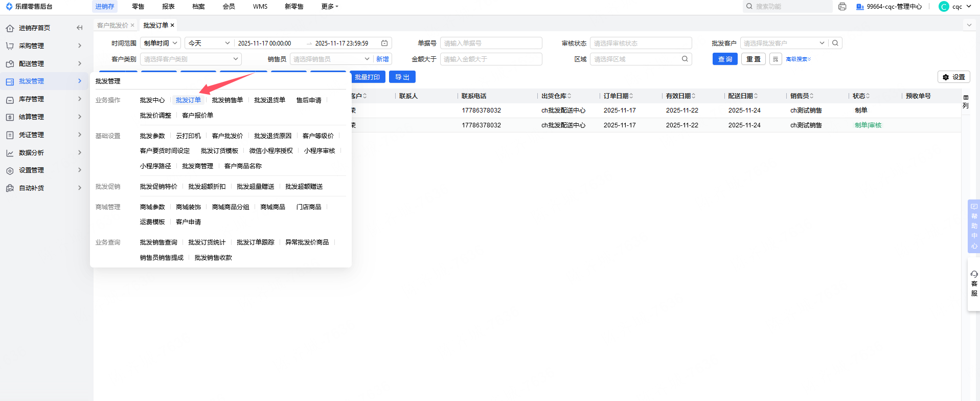Click the printer icon in top bar
This screenshot has width=980, height=401.
pyautogui.click(x=842, y=7)
